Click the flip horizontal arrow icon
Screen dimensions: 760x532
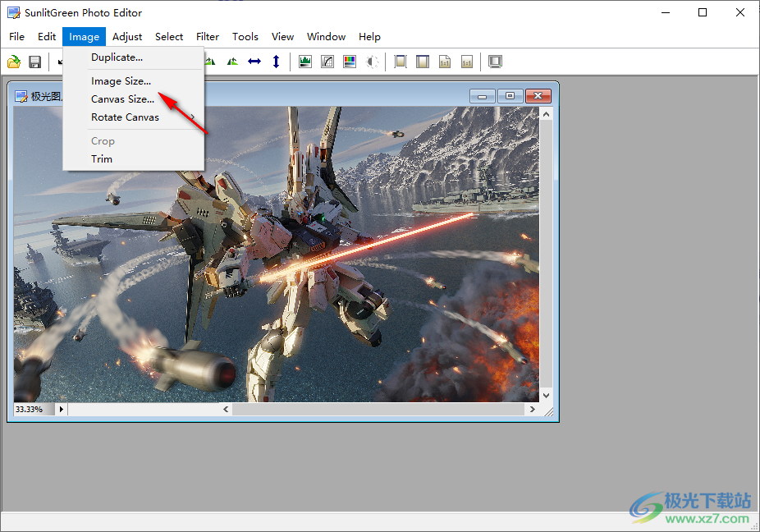(254, 62)
